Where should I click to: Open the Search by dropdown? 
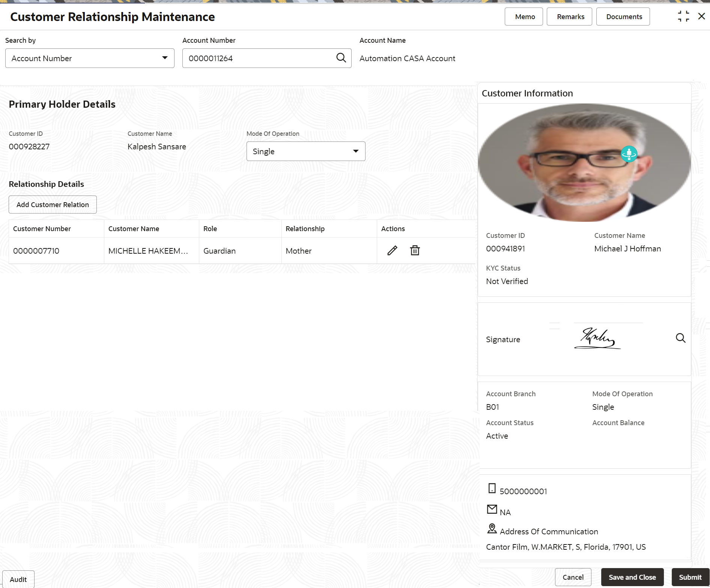click(90, 58)
